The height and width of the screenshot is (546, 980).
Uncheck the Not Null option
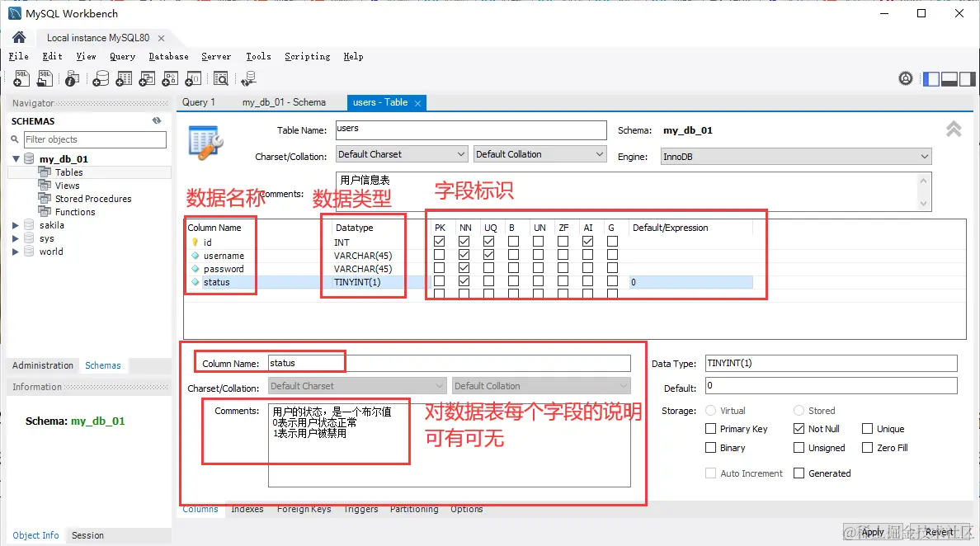pos(799,429)
